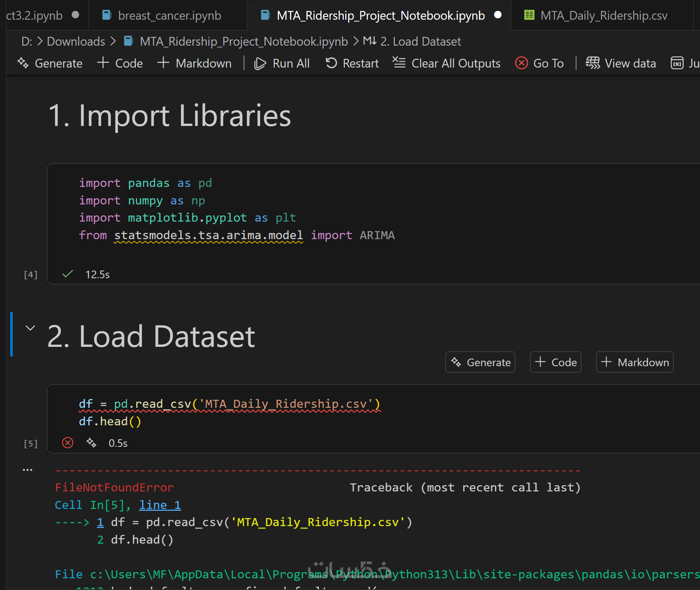Click the Go To error icon
This screenshot has width=700, height=590.
522,63
